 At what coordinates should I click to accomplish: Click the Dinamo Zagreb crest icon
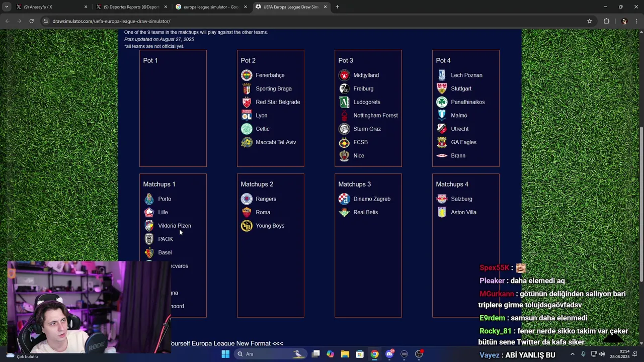point(344,199)
